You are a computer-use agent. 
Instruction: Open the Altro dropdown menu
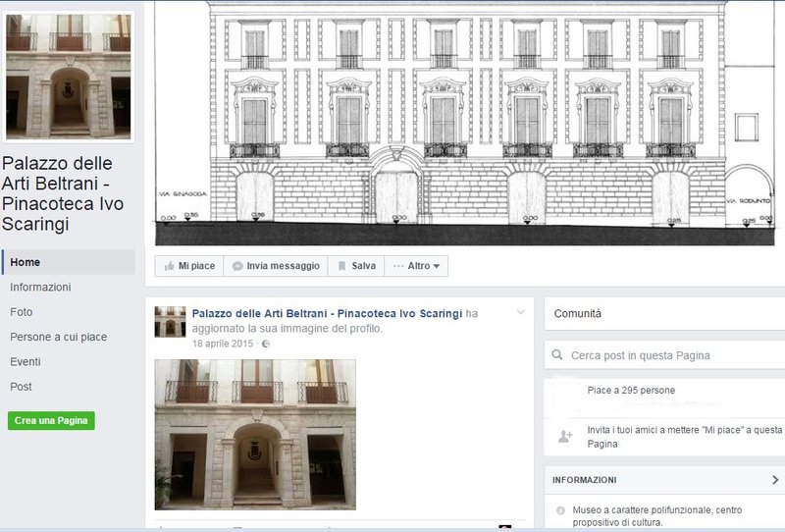(417, 266)
